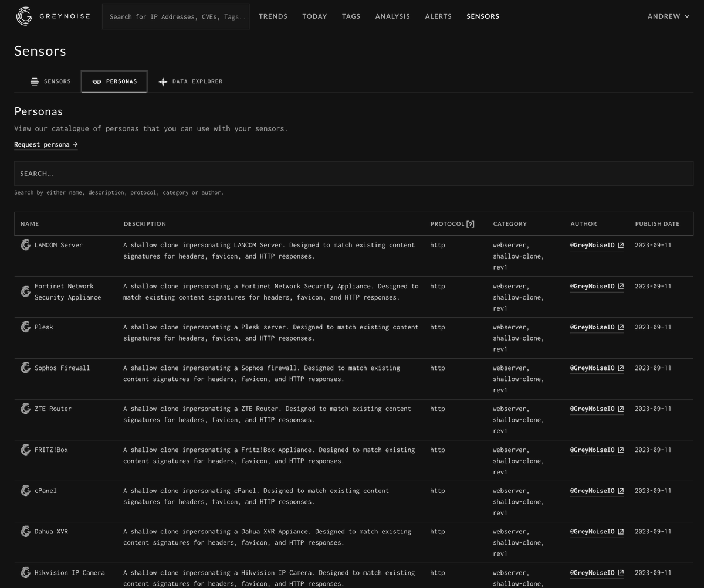Select the LANCOM Server name text

(59, 245)
